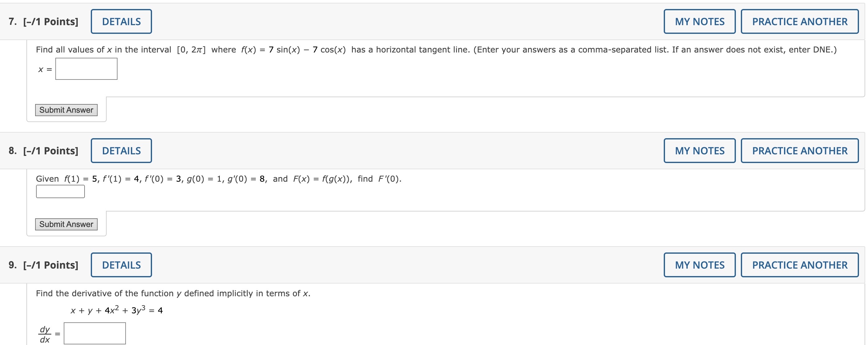Select PRACTICE ANOTHER for problem 7
This screenshot has height=345, width=868.
[799, 21]
